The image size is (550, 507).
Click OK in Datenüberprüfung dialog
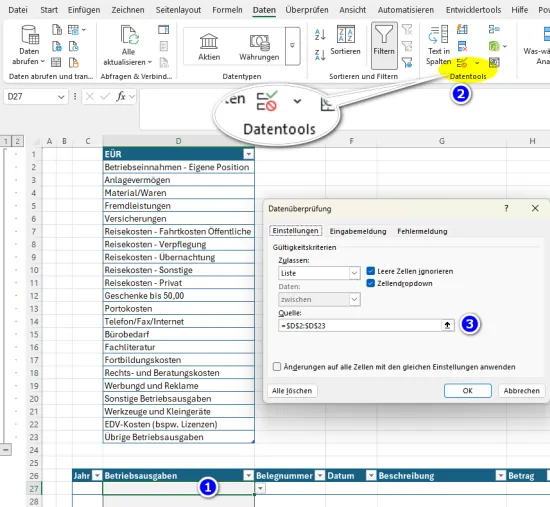click(x=468, y=391)
